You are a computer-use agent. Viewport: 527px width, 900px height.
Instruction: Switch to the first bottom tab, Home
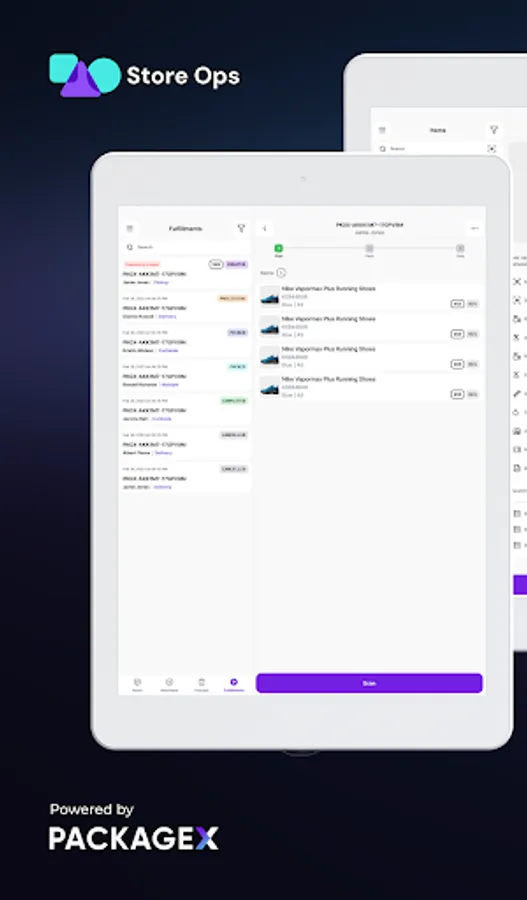(x=137, y=684)
